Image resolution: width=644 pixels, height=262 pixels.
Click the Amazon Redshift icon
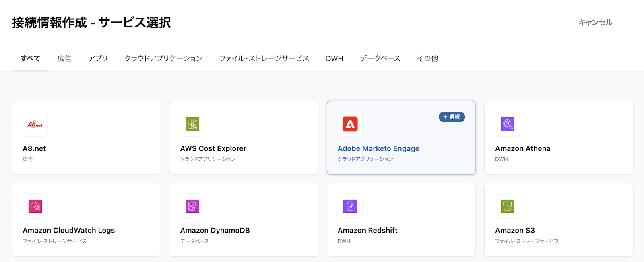[x=350, y=206]
